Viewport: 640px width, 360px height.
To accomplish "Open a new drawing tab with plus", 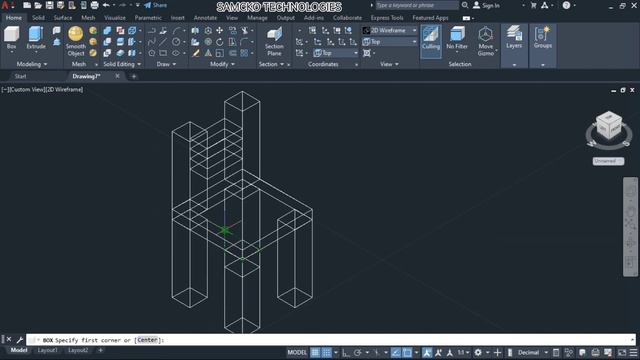I will pos(133,76).
